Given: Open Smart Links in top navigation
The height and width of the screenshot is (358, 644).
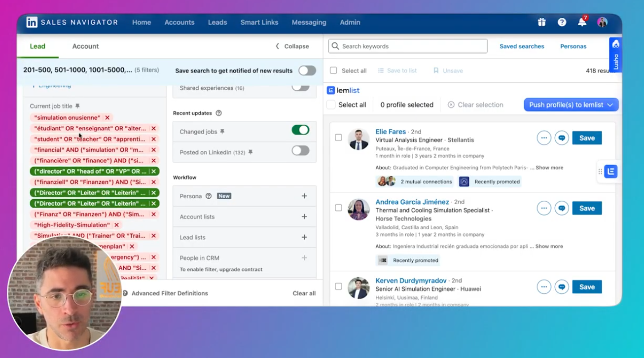Looking at the screenshot, I should point(259,22).
